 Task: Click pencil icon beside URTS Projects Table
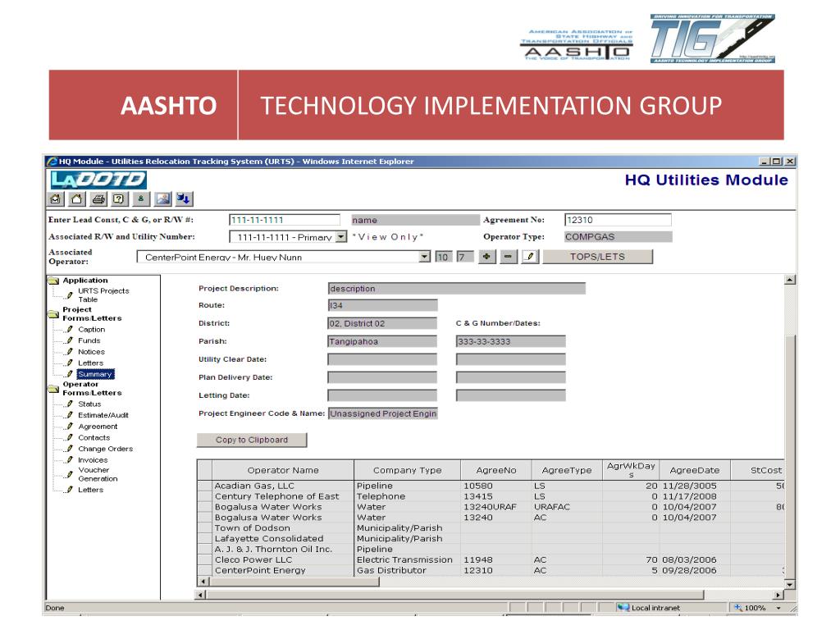click(x=70, y=295)
